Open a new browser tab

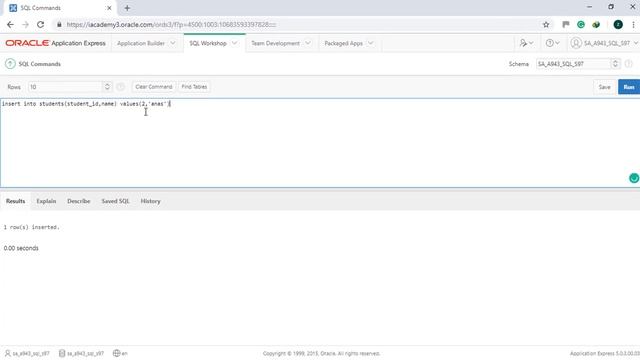pyautogui.click(x=127, y=8)
